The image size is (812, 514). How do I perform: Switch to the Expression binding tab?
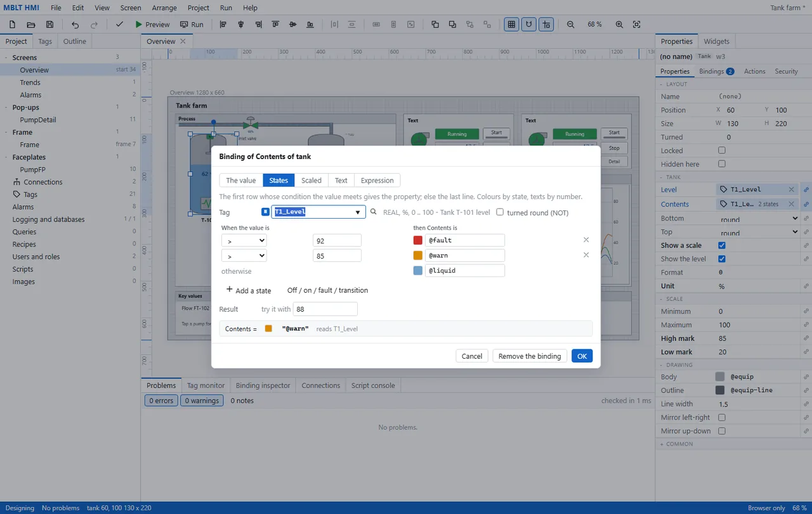click(377, 181)
